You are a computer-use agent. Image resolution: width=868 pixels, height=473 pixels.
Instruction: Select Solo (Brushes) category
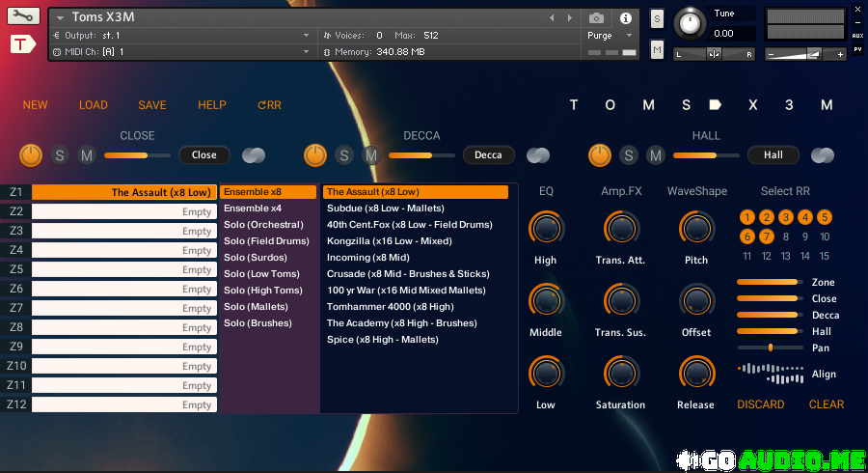[258, 323]
